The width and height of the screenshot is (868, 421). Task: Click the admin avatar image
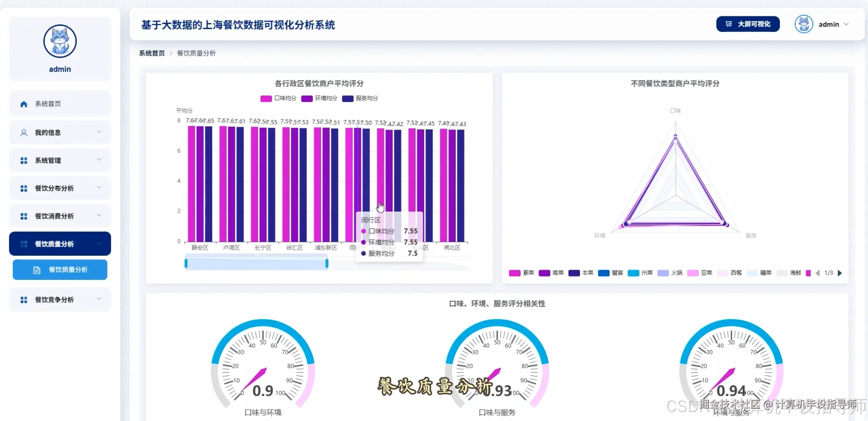click(x=803, y=24)
